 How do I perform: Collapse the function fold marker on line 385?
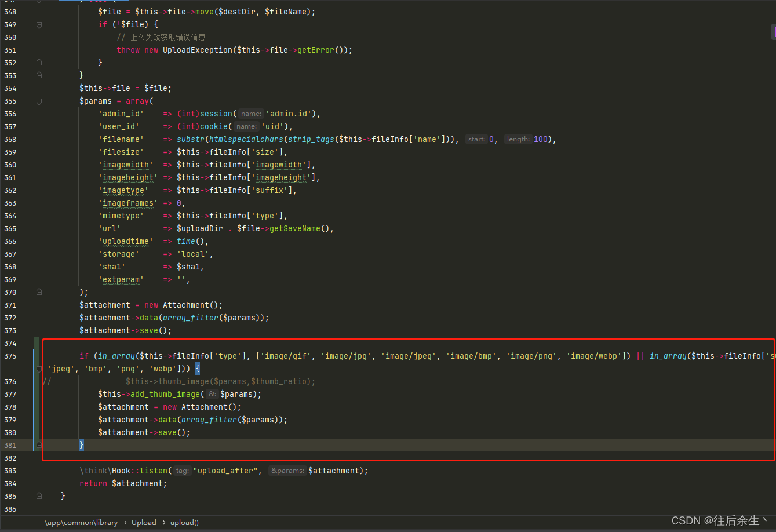[x=39, y=496]
